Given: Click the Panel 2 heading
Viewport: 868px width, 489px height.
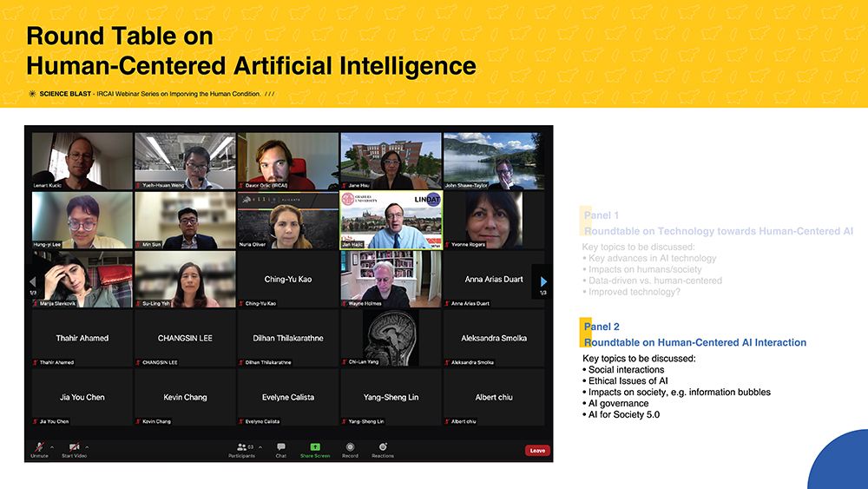Looking at the screenshot, I should coord(602,327).
